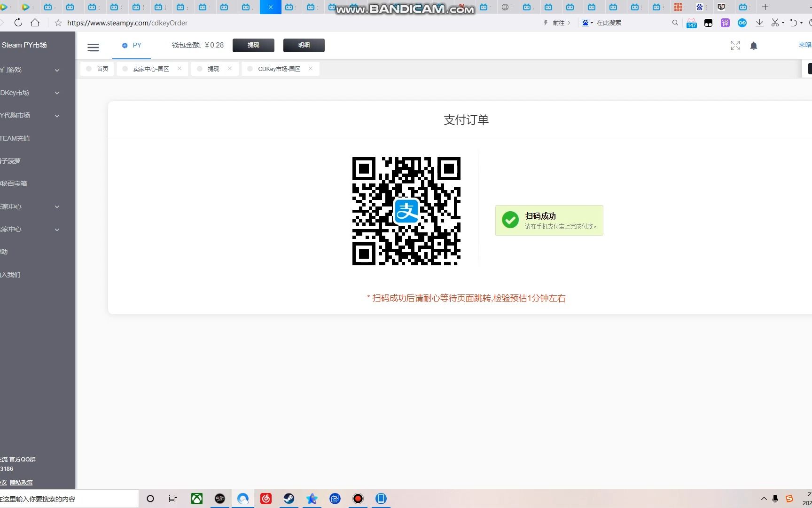
Task: Click the Alipay QR code
Action: [406, 211]
